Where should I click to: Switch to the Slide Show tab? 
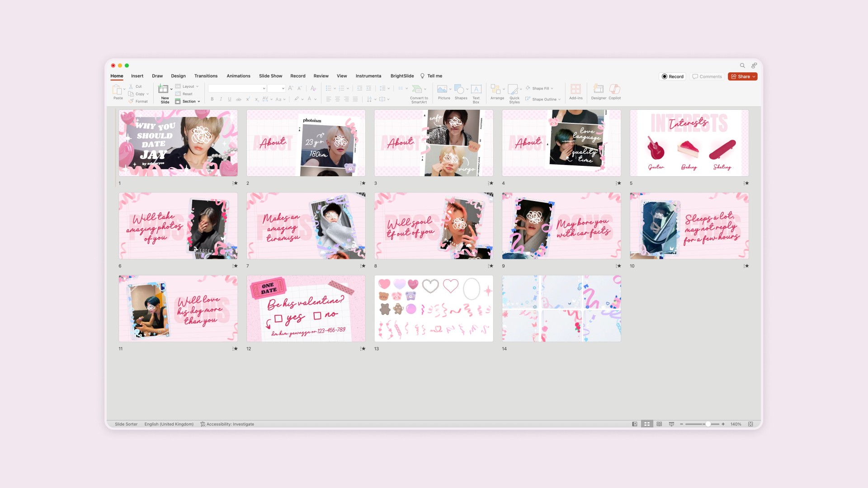point(270,76)
